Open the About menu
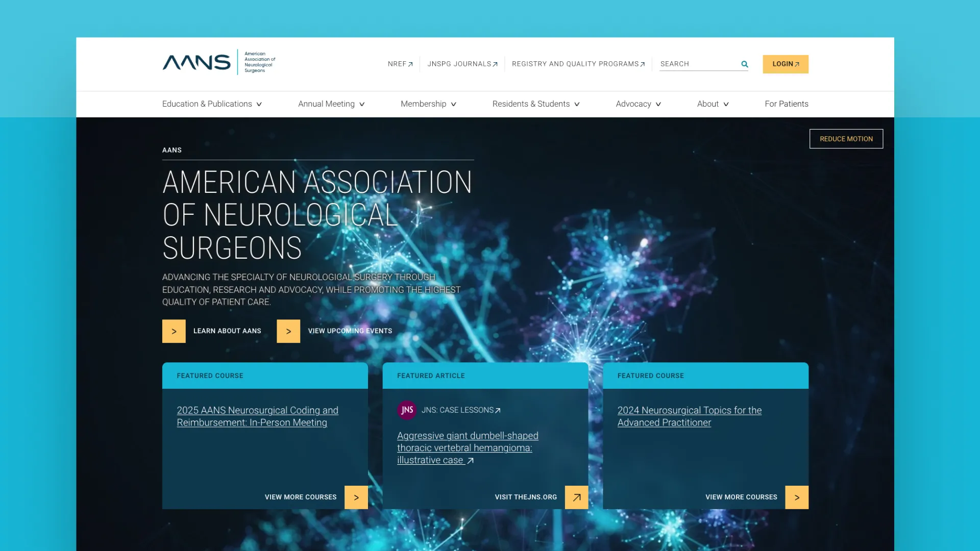The image size is (980, 551). 713,104
